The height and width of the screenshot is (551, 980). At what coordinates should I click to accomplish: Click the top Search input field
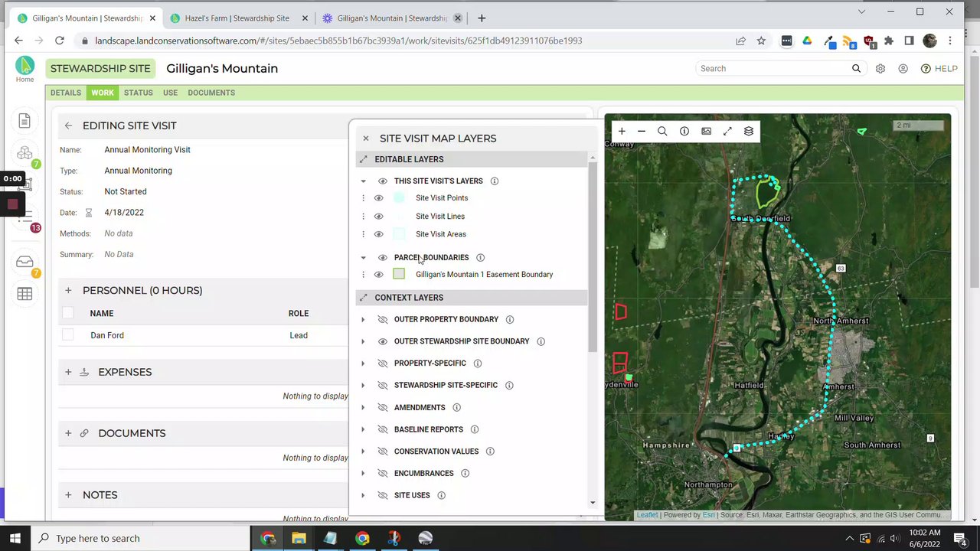[x=773, y=69]
